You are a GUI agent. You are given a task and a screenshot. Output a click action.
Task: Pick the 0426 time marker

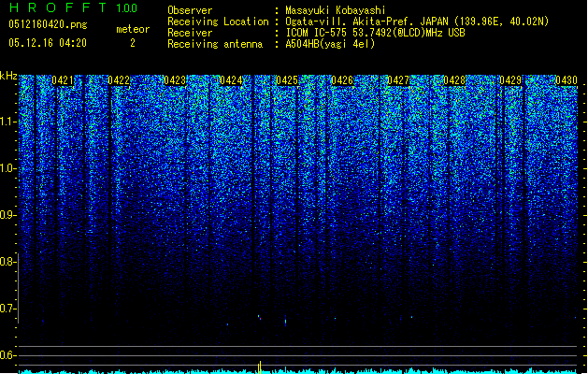coord(342,80)
